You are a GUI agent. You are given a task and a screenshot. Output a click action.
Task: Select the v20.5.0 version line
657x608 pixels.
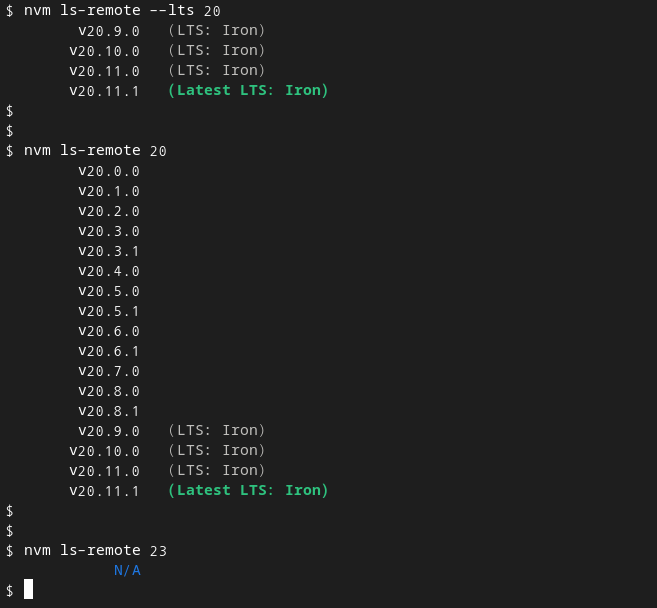109,291
